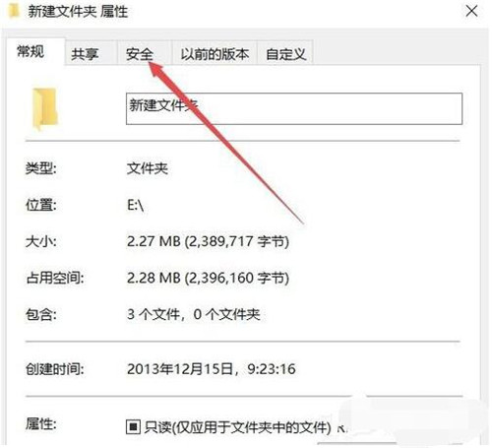The height and width of the screenshot is (448, 492).
Task: Toggle the 只读 attribute checkbox
Action: click(133, 426)
